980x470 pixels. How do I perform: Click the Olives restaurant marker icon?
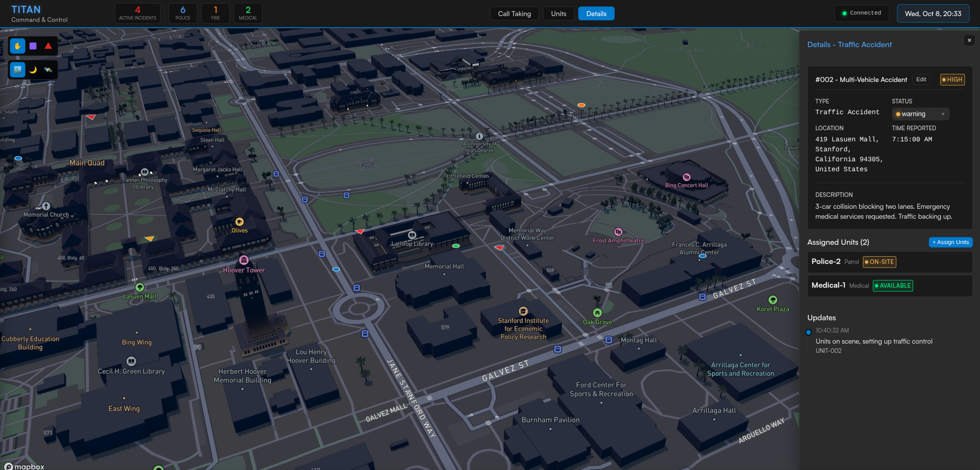(x=239, y=222)
